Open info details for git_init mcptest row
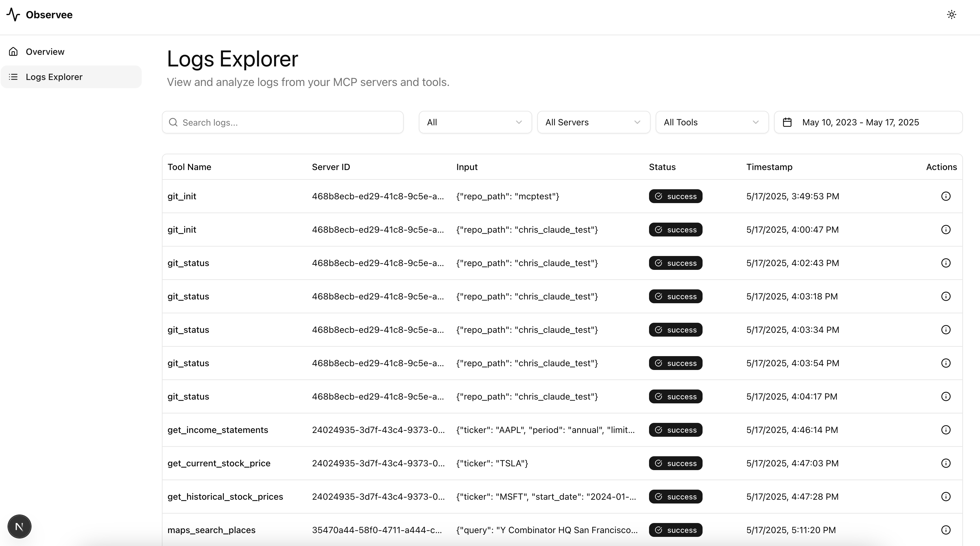The image size is (980, 546). click(946, 196)
